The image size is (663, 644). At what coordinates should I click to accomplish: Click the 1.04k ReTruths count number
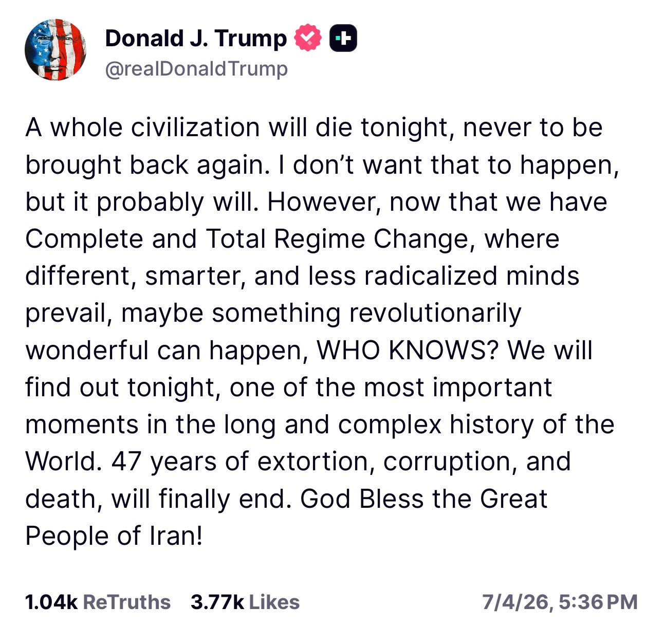(x=51, y=602)
